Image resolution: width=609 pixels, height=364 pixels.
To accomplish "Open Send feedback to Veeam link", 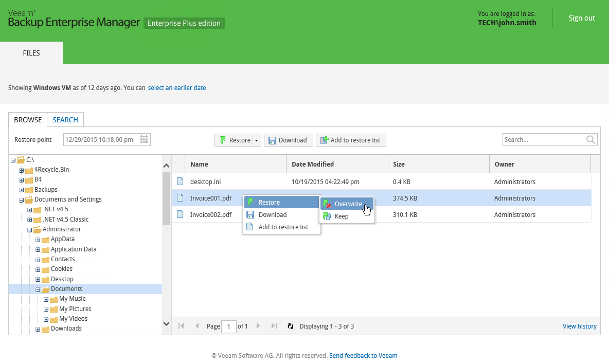I will coord(363,355).
